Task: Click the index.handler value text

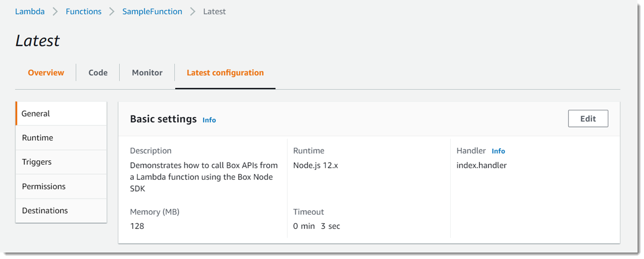Action: coord(481,165)
